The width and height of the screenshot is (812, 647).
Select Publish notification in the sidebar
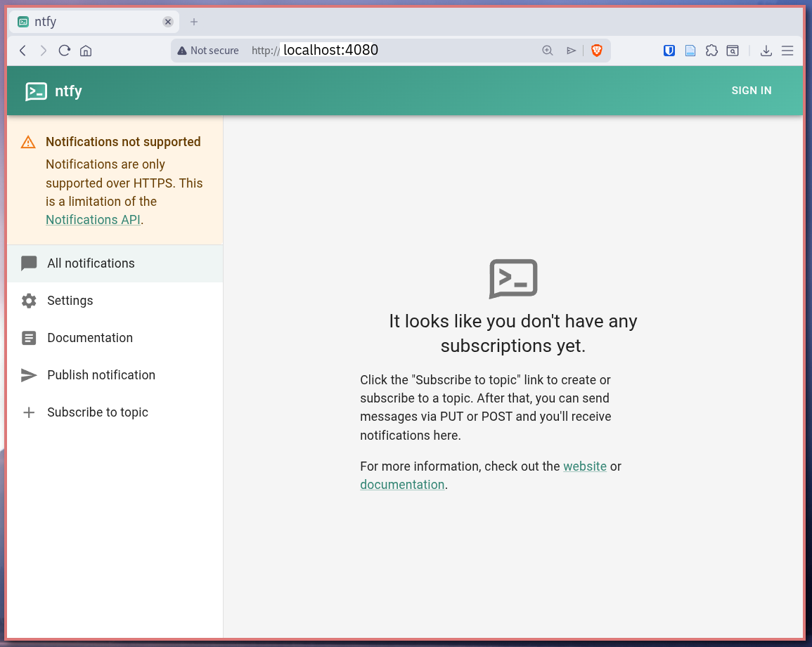[x=101, y=374]
